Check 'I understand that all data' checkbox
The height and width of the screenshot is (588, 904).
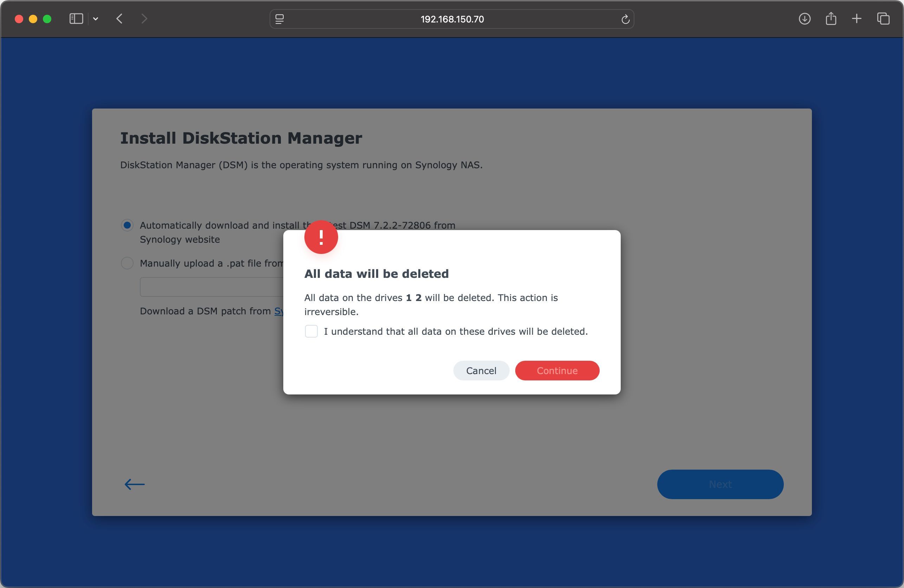(x=311, y=331)
